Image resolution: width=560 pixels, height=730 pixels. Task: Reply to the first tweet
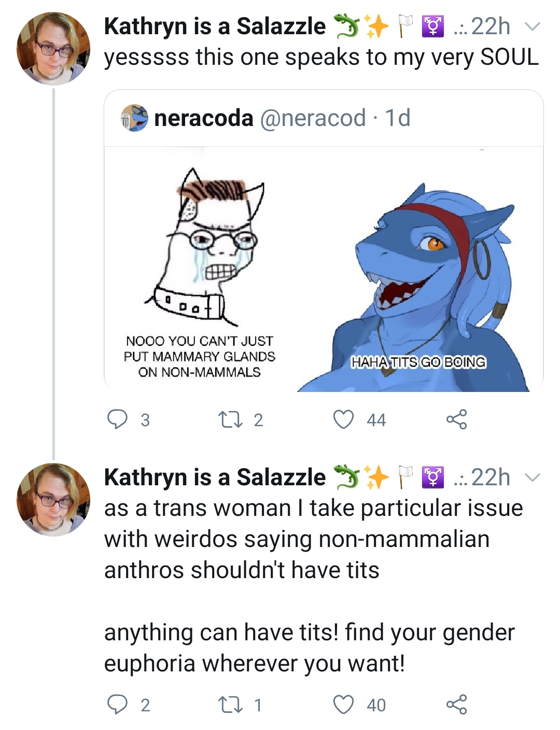point(117,419)
